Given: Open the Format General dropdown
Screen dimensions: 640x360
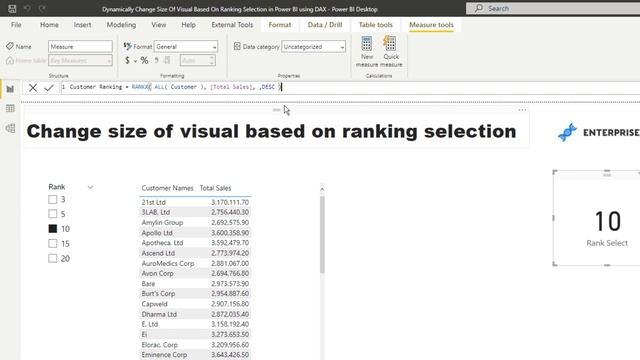Looking at the screenshot, I should (x=186, y=47).
